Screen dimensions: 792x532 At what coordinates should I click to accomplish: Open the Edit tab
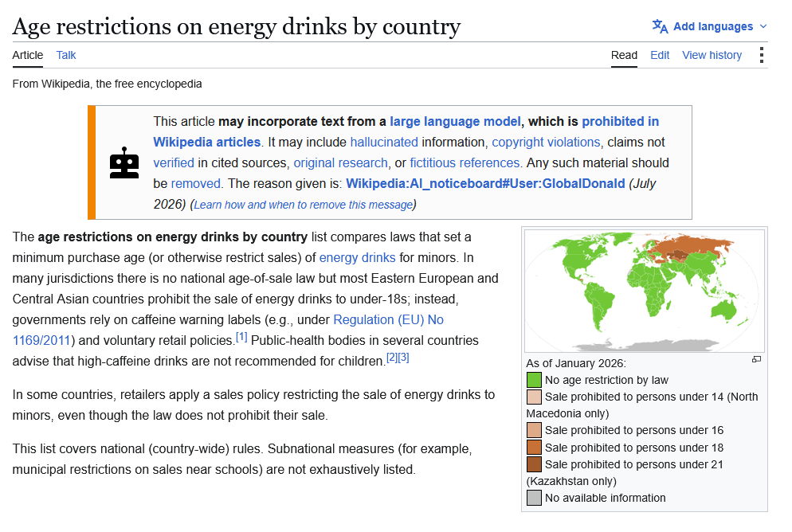pos(660,55)
